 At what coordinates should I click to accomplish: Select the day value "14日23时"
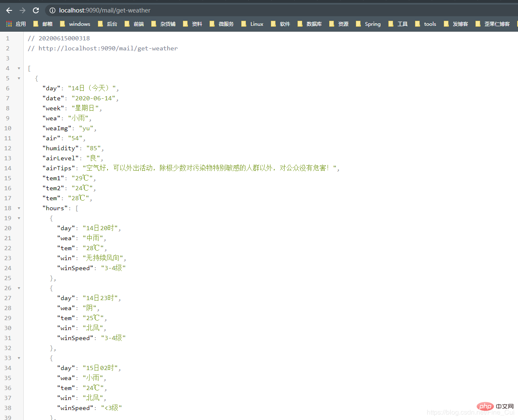[x=100, y=298]
